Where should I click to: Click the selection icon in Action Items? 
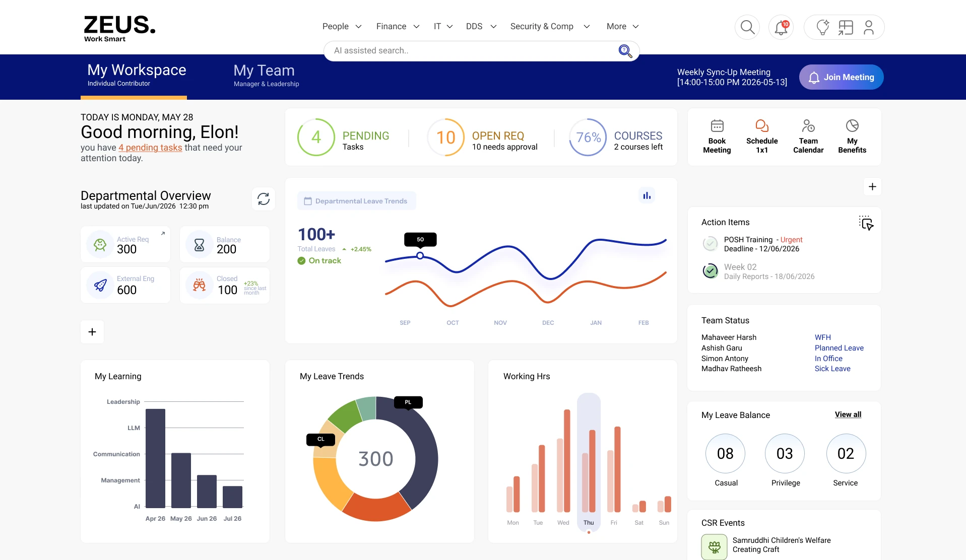tap(866, 223)
